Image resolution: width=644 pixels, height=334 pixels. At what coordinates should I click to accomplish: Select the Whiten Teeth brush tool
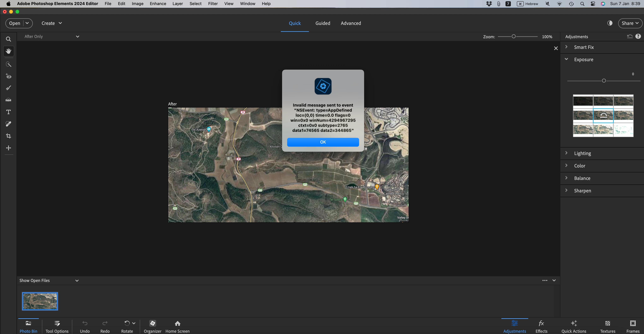pos(9,88)
